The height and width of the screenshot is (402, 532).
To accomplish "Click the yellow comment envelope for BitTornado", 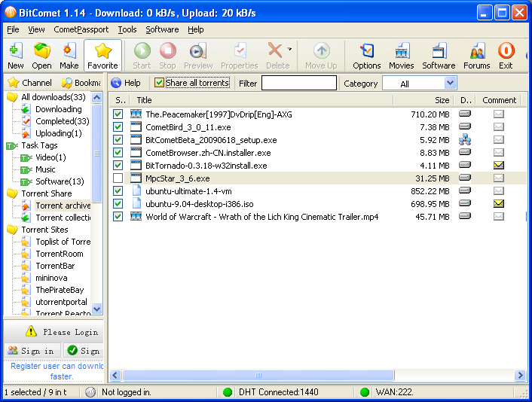I will pyautogui.click(x=499, y=166).
